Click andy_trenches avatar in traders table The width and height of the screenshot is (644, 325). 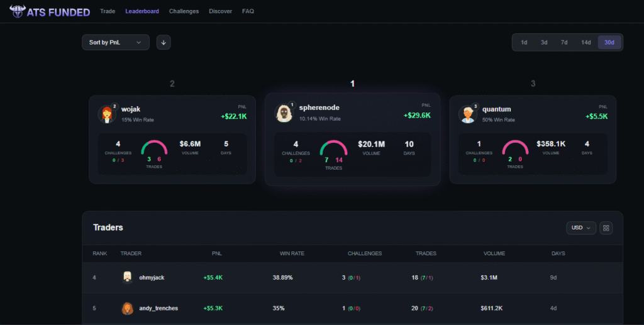(x=127, y=309)
